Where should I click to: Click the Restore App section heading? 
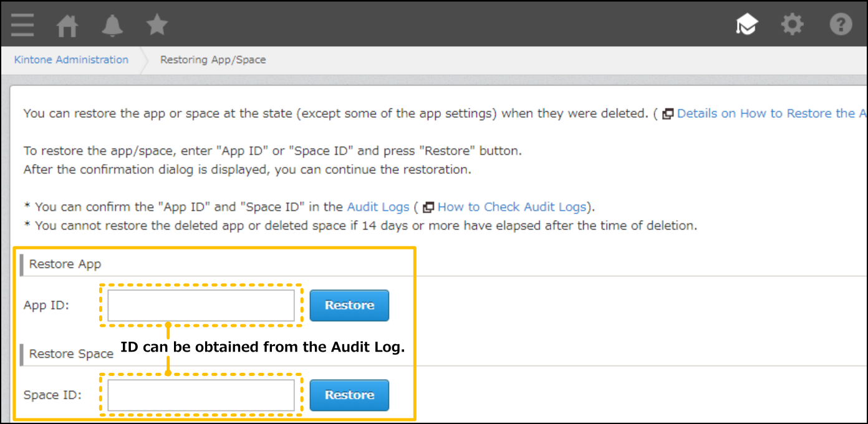(65, 264)
